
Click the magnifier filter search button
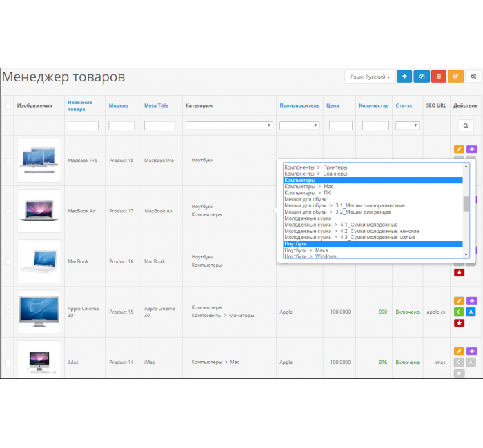466,125
